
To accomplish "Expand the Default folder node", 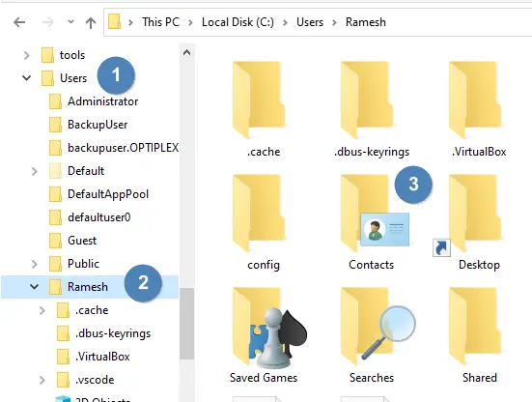I will pyautogui.click(x=34, y=171).
